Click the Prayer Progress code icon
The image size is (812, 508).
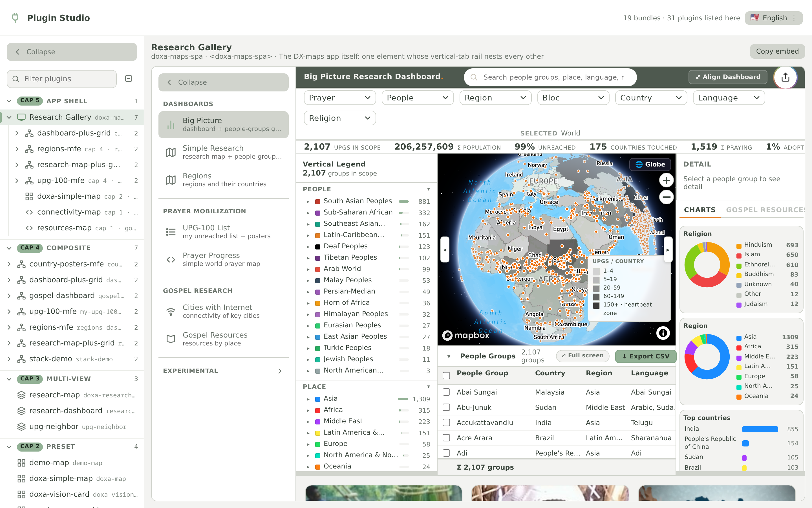[171, 259]
